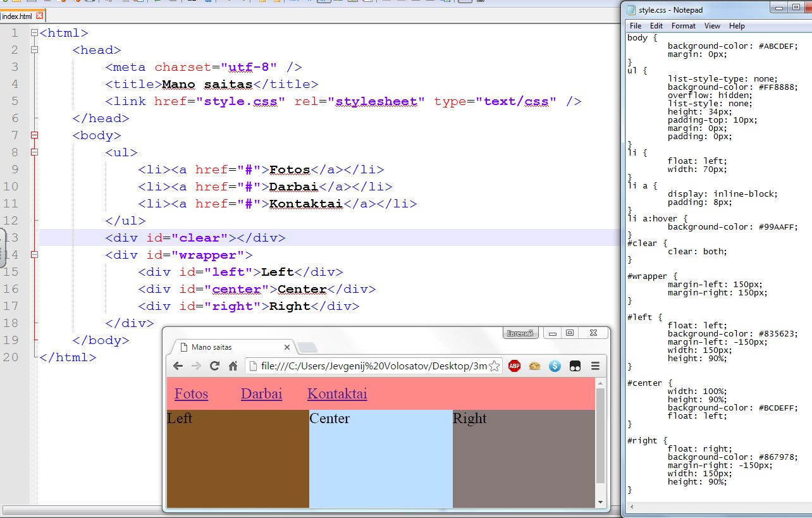Screen dimensions: 812x518
Task: Open the blue dollar-sign extension
Action: point(555,366)
